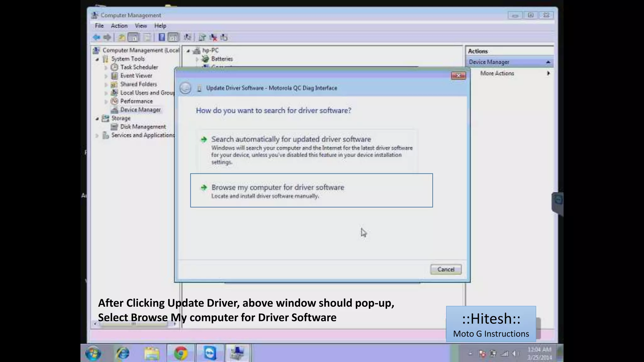Launch Internet Explorer from the taskbar

(123, 353)
